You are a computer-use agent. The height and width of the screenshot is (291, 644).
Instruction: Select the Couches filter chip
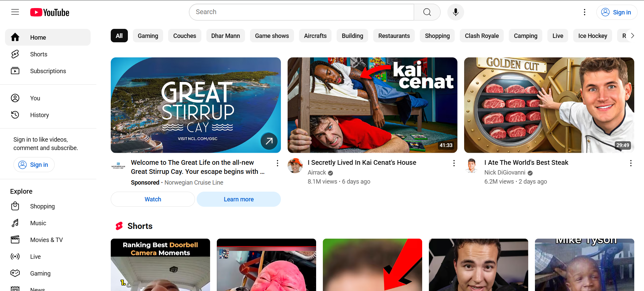(x=185, y=36)
